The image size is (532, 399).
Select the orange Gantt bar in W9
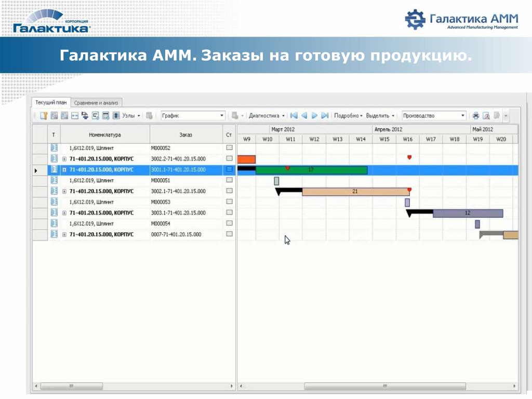(x=246, y=159)
